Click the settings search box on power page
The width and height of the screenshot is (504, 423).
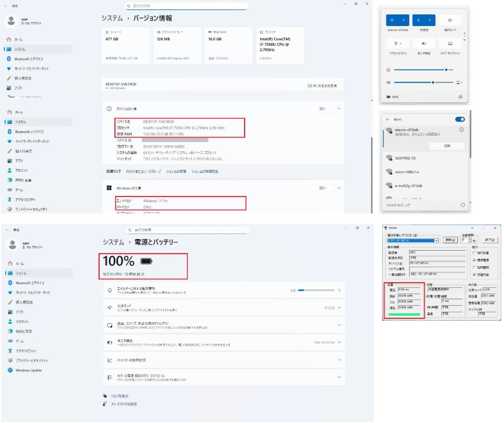[187, 230]
